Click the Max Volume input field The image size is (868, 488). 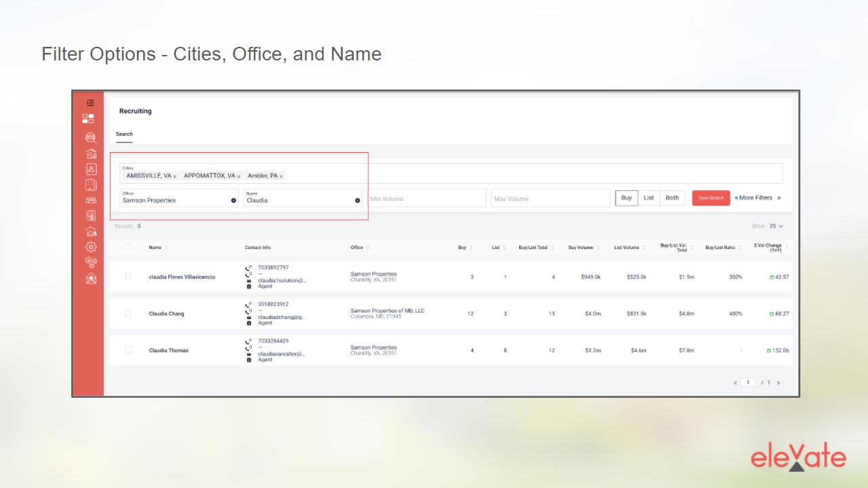pyautogui.click(x=551, y=198)
